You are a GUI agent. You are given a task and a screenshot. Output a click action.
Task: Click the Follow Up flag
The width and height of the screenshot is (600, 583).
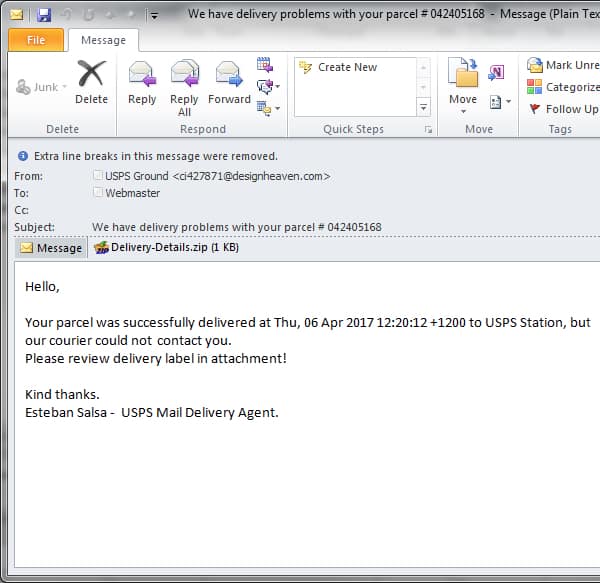pyautogui.click(x=563, y=109)
